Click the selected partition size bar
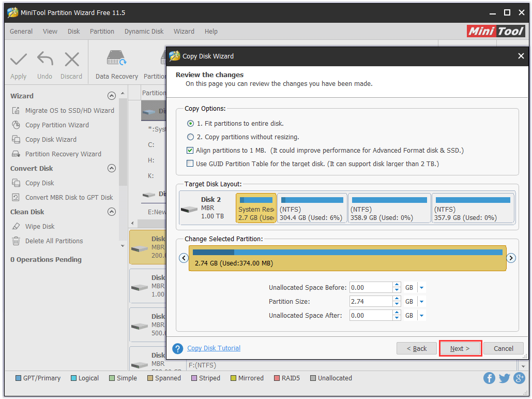532x399 pixels. pyautogui.click(x=347, y=258)
